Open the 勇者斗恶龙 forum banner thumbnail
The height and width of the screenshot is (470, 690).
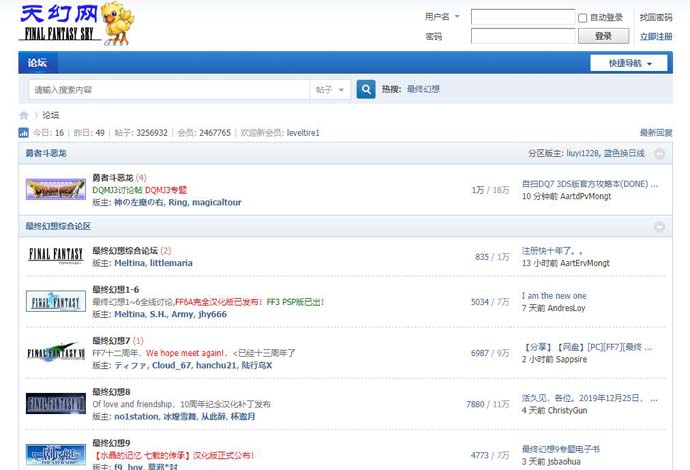coord(56,189)
